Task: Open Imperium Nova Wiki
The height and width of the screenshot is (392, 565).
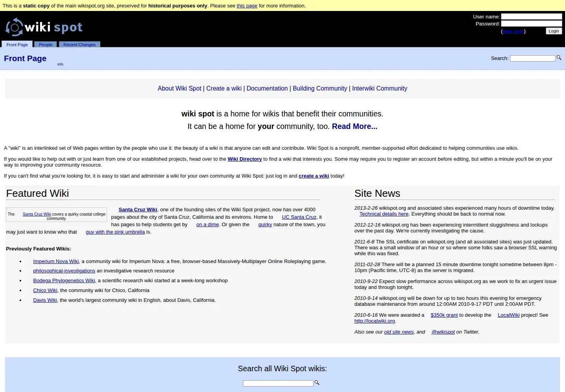Action: (56, 261)
